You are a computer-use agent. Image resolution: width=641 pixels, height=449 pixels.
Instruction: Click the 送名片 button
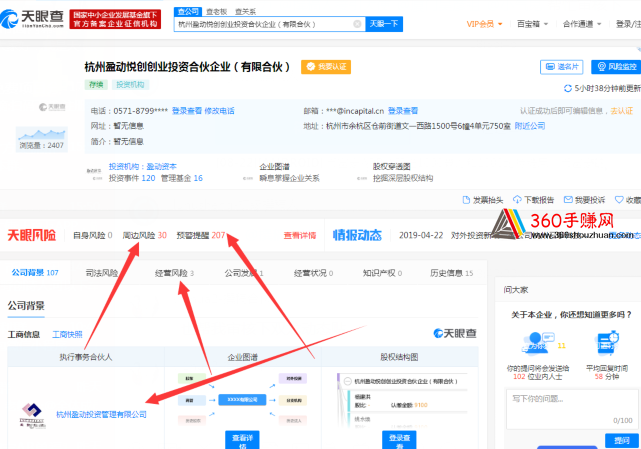561,67
